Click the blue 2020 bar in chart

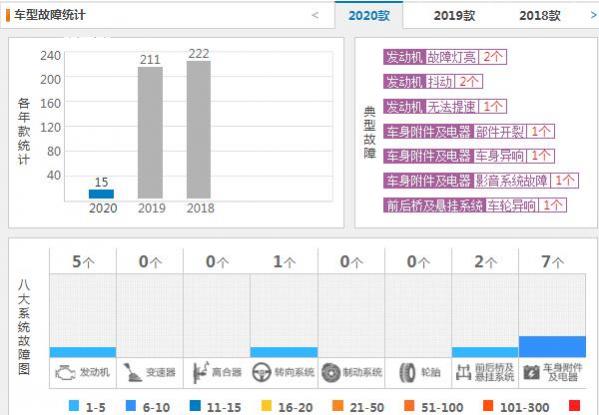pos(101,194)
